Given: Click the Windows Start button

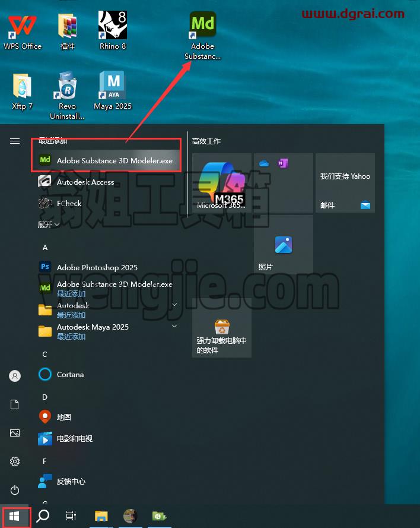Looking at the screenshot, I should pyautogui.click(x=14, y=516).
